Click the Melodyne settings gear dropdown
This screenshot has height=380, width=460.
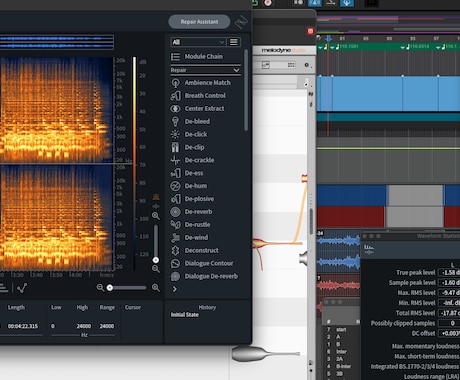click(308, 65)
